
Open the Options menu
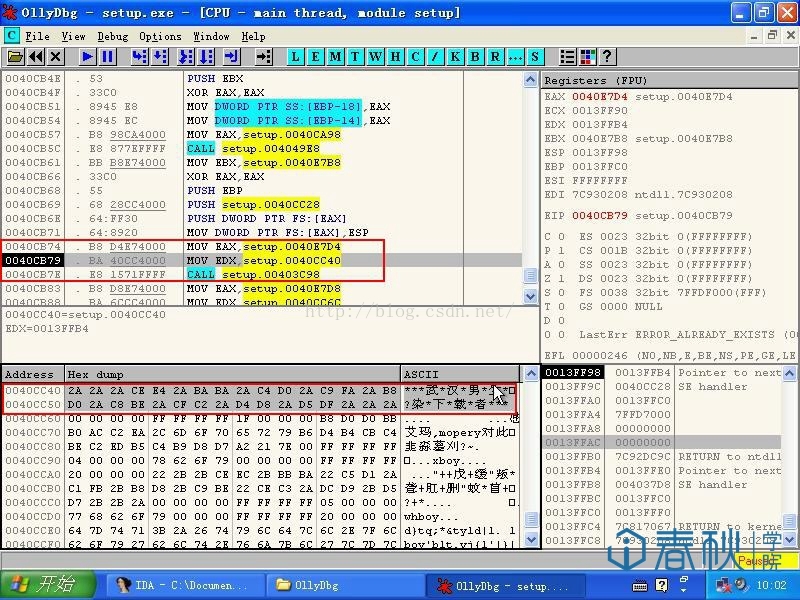[x=160, y=36]
